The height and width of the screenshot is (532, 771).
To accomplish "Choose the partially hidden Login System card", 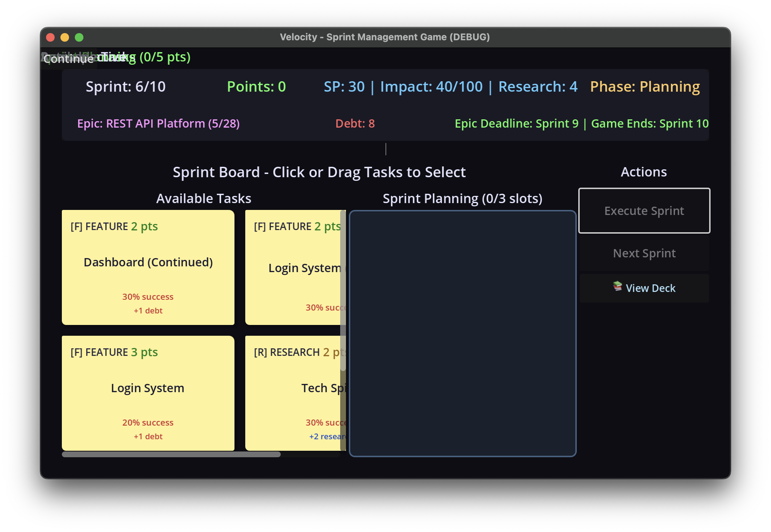I will (x=293, y=267).
